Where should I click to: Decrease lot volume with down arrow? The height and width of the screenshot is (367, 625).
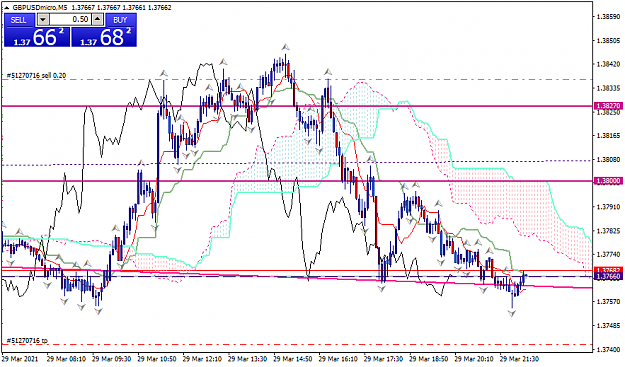tap(43, 20)
